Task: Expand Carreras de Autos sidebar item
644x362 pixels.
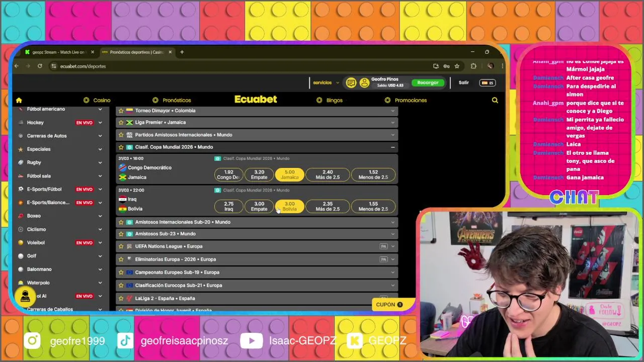Action: point(100,136)
